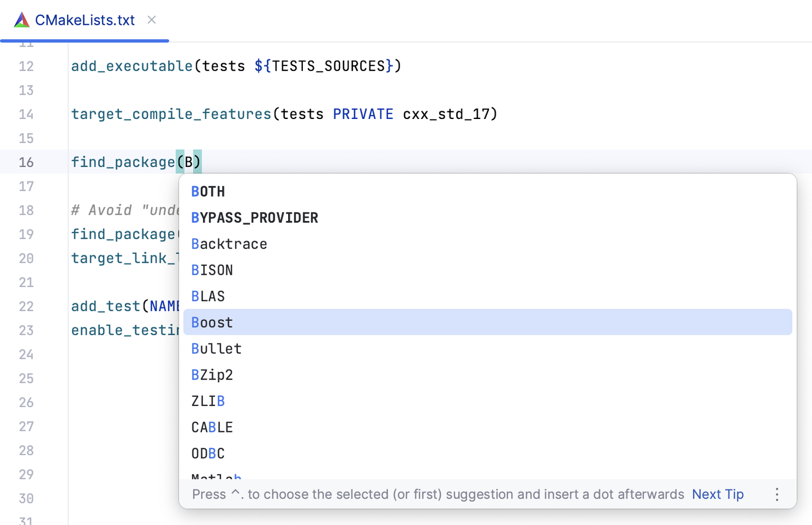
Task: Switch to the CMakeLists.txt tab
Action: 85,19
